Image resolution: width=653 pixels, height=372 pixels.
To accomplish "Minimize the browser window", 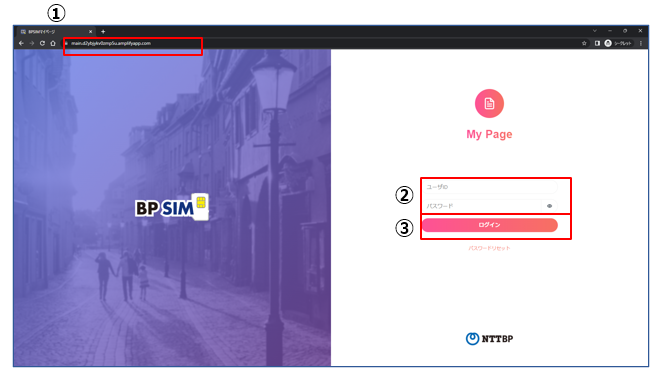I will (610, 31).
